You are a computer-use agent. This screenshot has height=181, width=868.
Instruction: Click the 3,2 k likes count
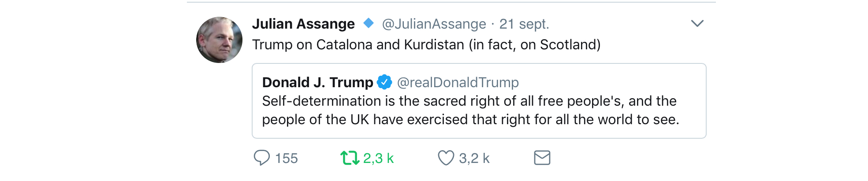(474, 158)
